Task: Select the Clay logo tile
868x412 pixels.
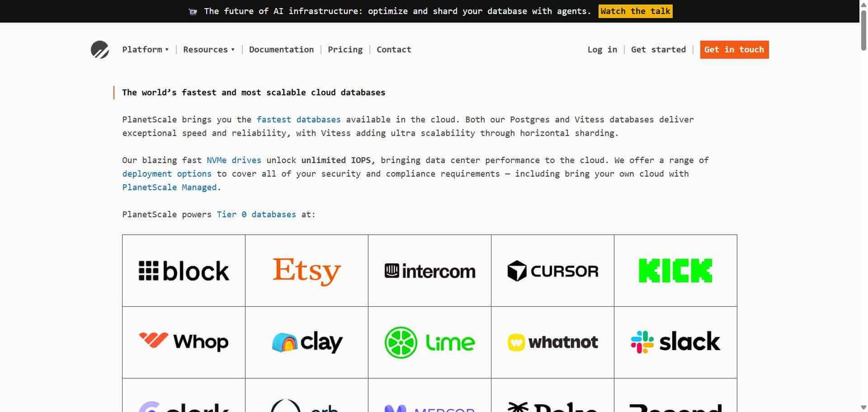Action: click(307, 342)
